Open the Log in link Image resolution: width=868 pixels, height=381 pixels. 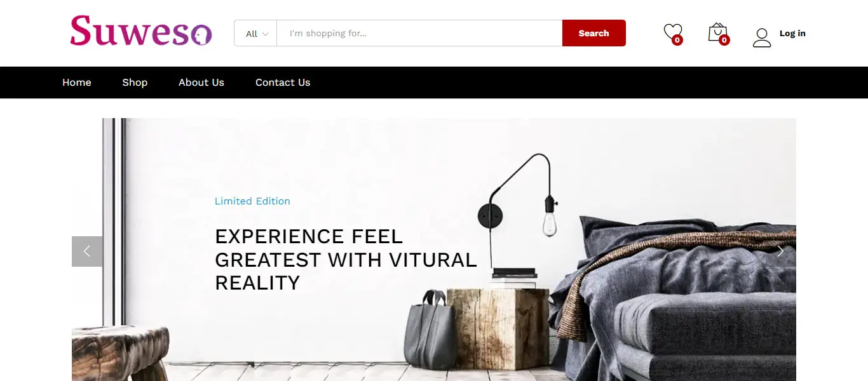tap(792, 33)
